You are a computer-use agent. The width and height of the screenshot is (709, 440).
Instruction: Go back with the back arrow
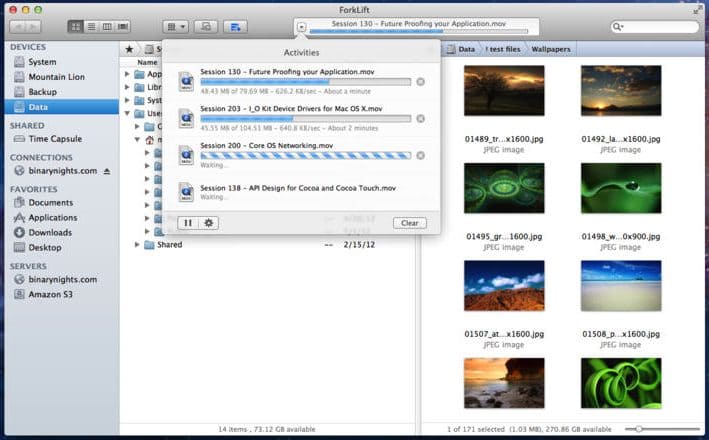[x=18, y=27]
